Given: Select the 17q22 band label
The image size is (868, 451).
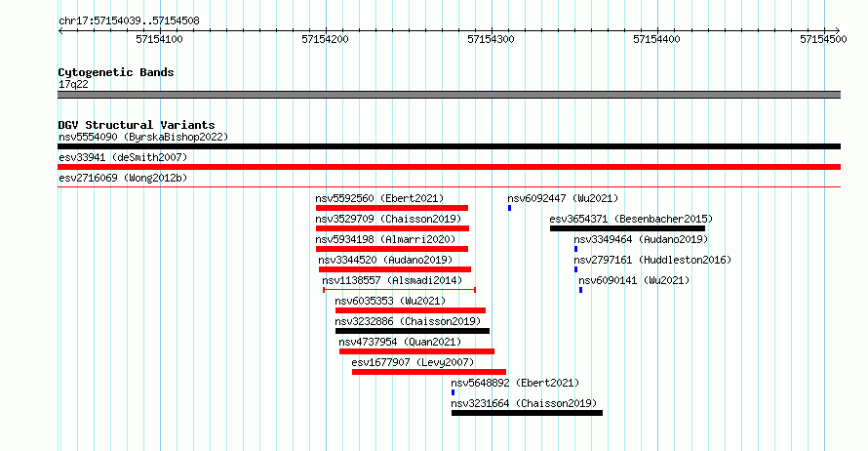Looking at the screenshot, I should 73,84.
